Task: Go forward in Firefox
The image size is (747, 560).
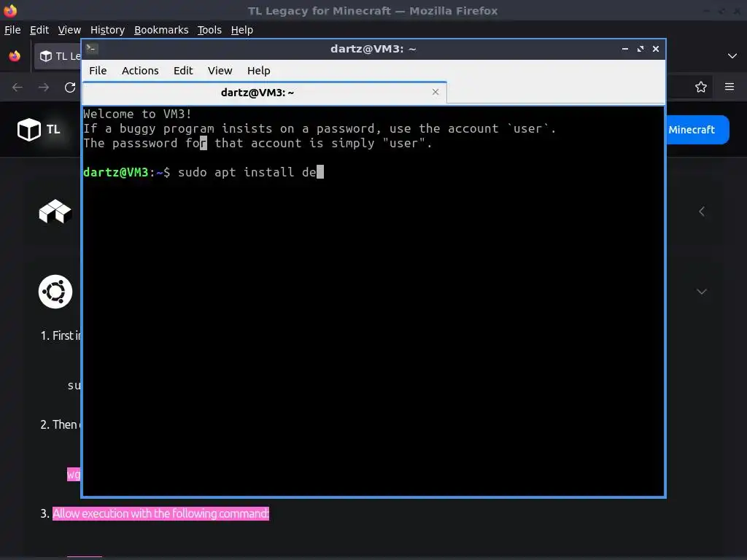Action: click(43, 87)
